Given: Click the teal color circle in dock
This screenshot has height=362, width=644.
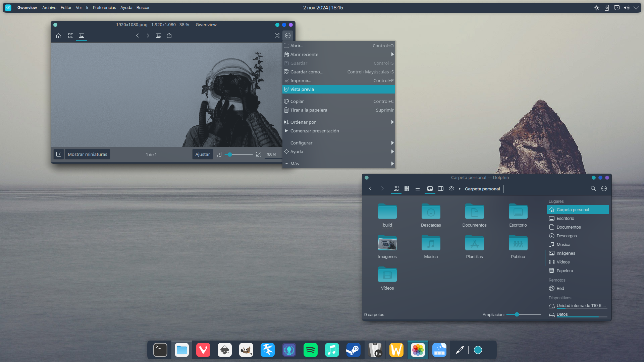Looking at the screenshot, I should click(478, 350).
